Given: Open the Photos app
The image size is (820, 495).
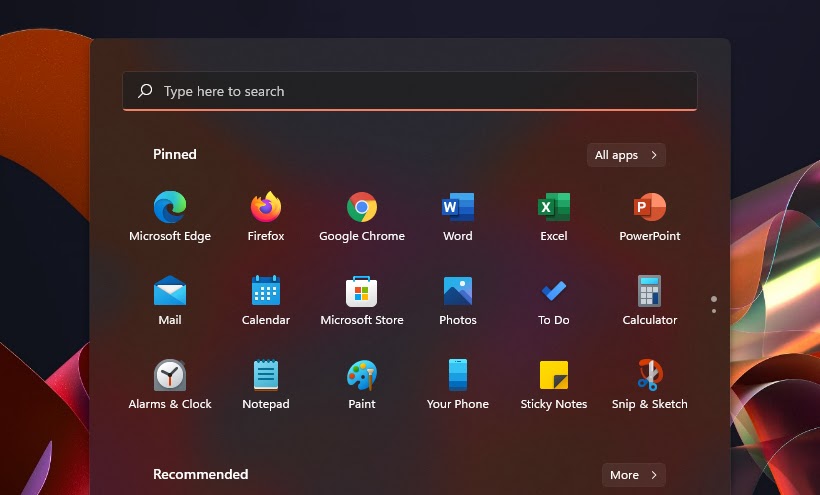Looking at the screenshot, I should (x=458, y=291).
